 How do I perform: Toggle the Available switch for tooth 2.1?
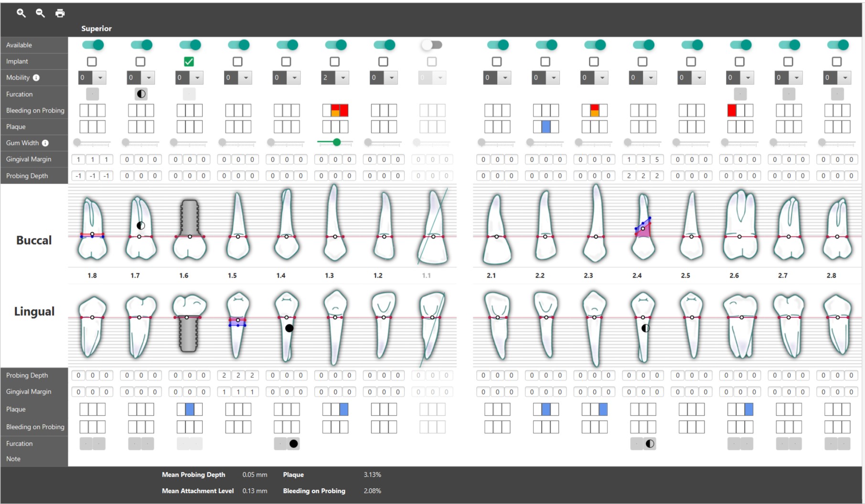click(498, 45)
